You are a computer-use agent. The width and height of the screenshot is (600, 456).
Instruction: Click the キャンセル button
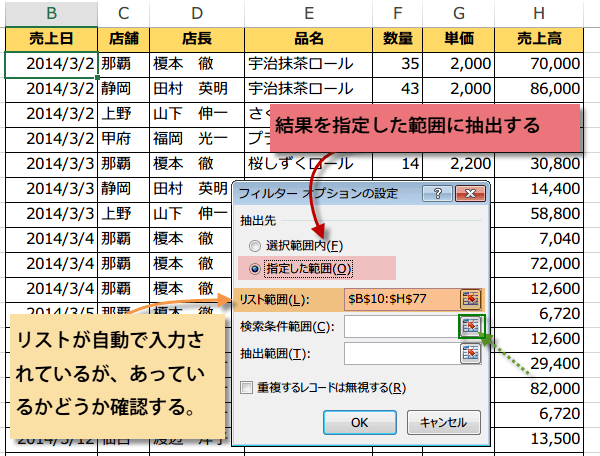coord(443,422)
